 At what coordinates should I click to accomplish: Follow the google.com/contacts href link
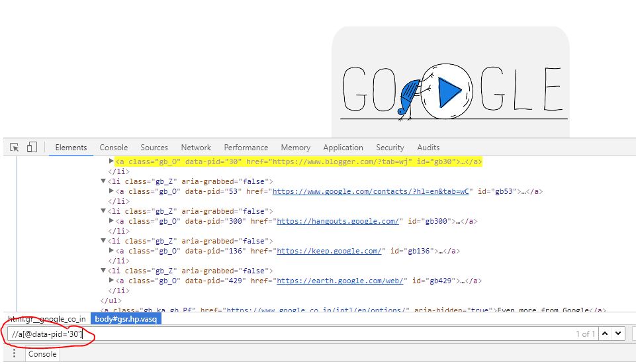click(371, 191)
